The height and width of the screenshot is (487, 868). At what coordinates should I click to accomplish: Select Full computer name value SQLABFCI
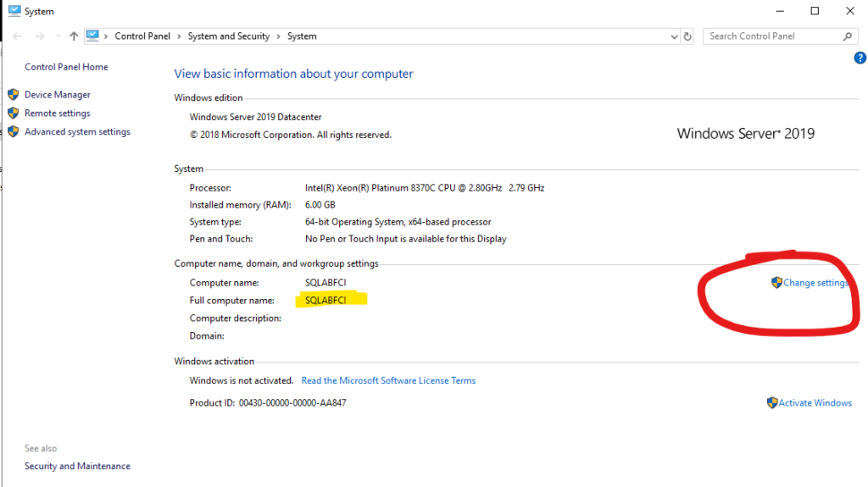pyautogui.click(x=325, y=301)
